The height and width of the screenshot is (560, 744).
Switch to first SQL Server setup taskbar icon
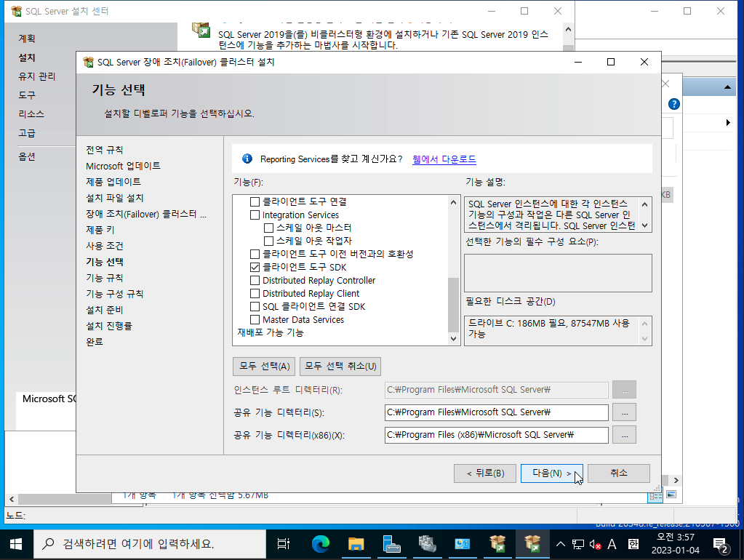pos(497,544)
